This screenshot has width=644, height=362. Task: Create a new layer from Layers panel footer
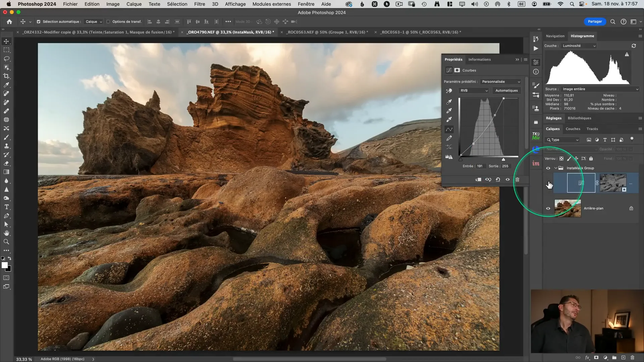tap(623, 358)
